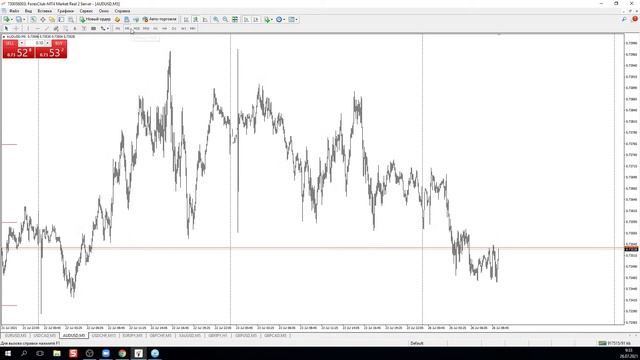This screenshot has height=360, width=640.
Task: Collapse the one-click trading panel arrow
Action: 4,37
